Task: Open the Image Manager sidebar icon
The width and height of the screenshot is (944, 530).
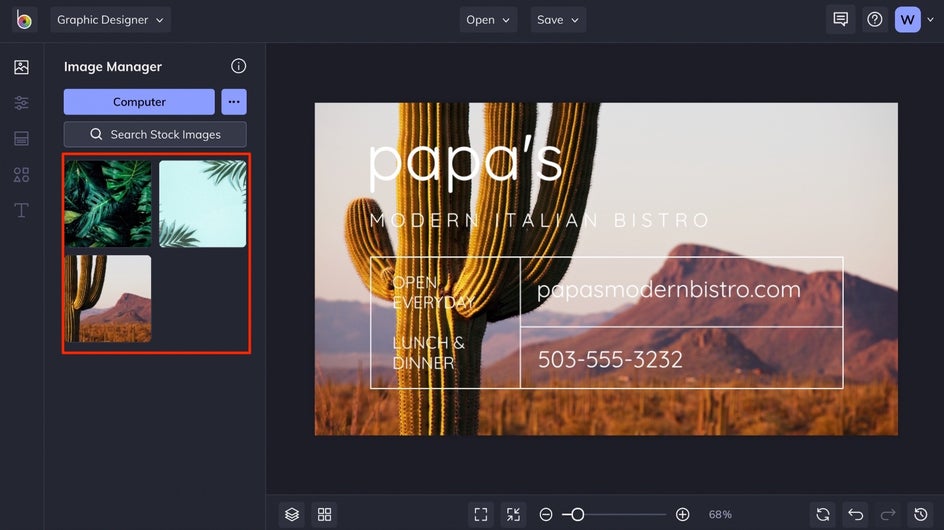Action: pos(22,67)
